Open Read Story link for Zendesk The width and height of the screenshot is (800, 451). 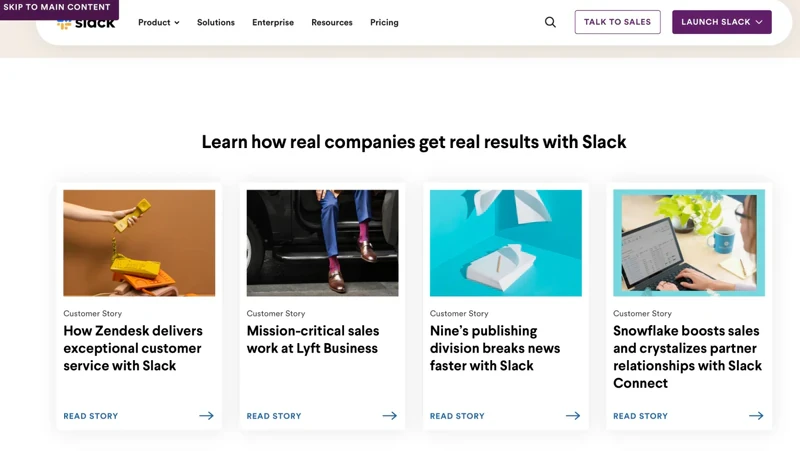[x=91, y=416]
